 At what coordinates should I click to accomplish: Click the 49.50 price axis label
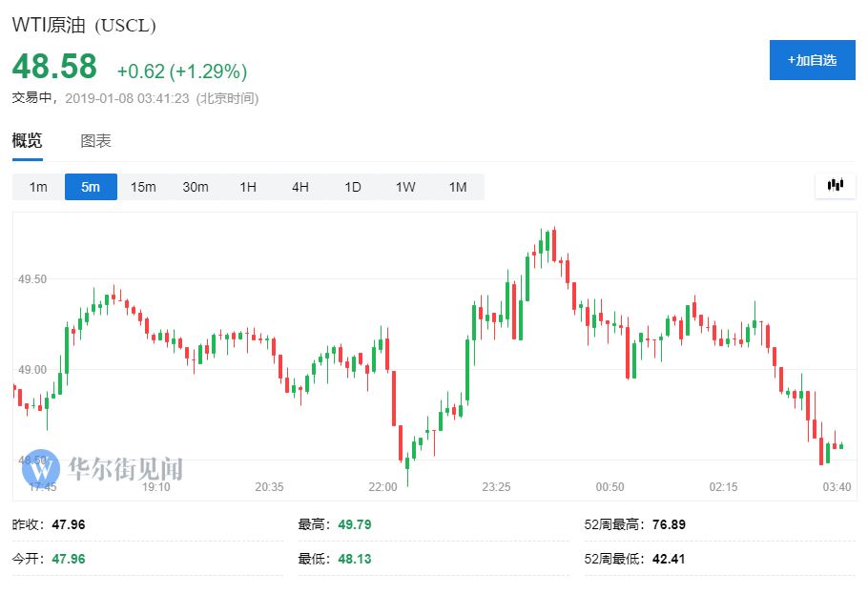pos(32,279)
